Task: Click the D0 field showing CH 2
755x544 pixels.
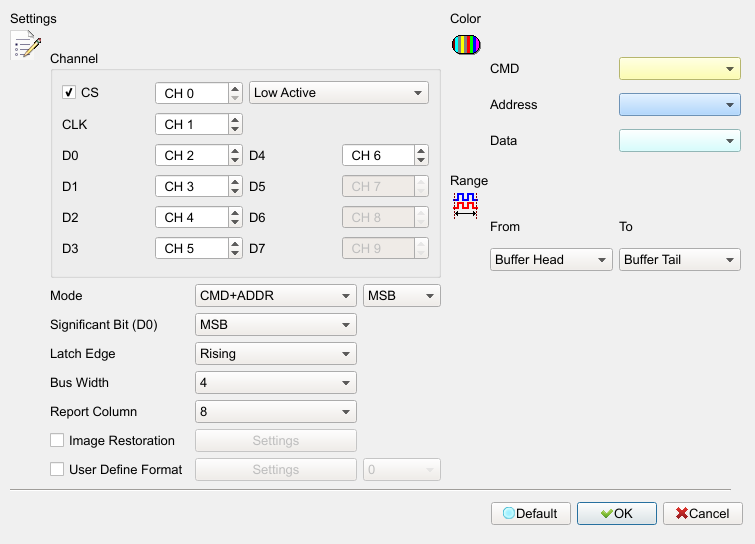Action: (x=192, y=155)
